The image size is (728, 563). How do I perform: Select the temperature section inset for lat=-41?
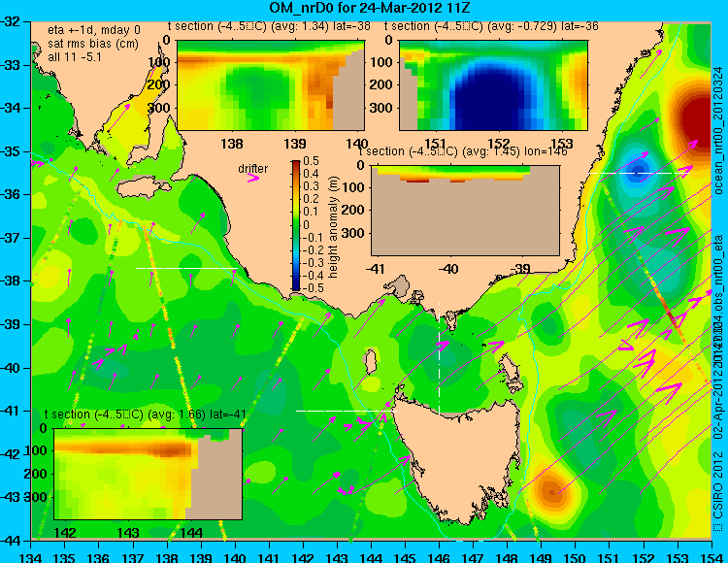(149, 474)
